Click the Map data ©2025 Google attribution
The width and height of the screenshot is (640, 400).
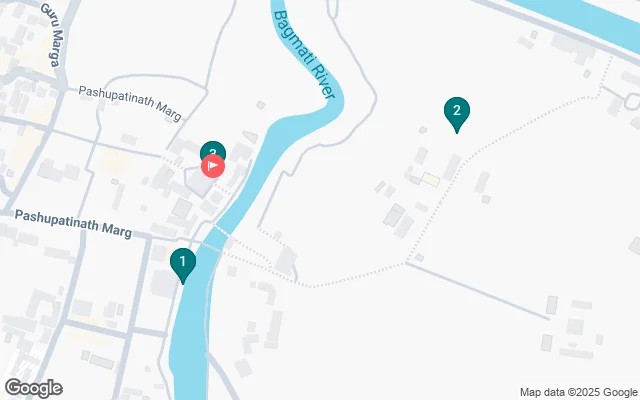click(x=578, y=392)
